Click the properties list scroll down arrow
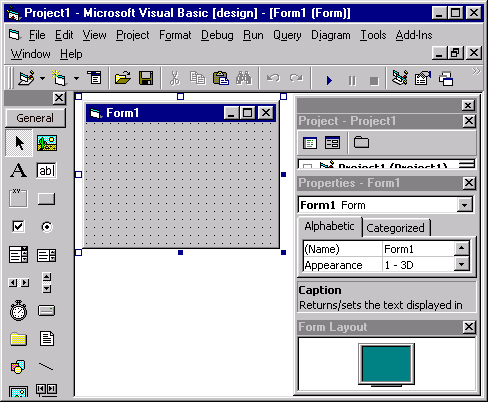The height and width of the screenshot is (402, 488). [462, 265]
